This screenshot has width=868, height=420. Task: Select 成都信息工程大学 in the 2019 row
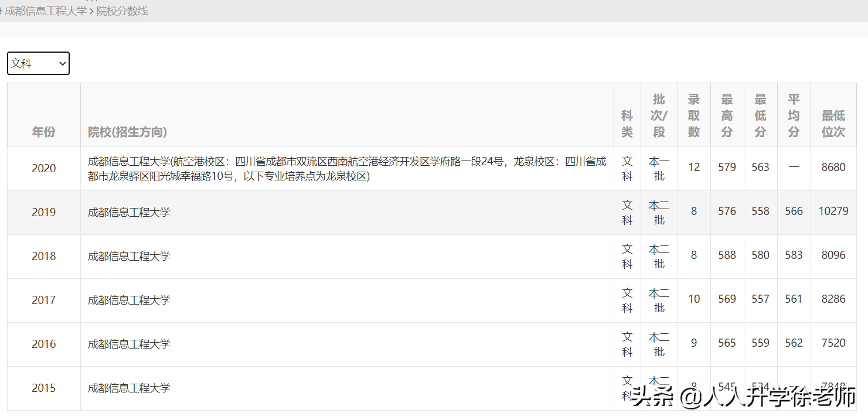129,212
